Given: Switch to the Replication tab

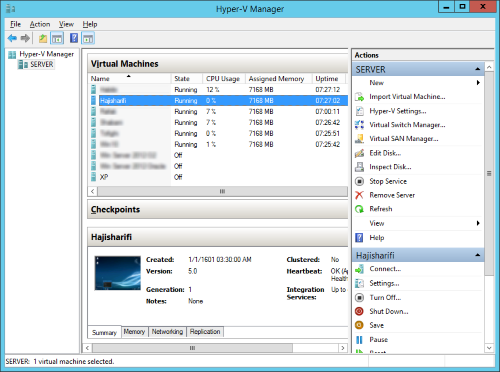Looking at the screenshot, I should pos(205,332).
